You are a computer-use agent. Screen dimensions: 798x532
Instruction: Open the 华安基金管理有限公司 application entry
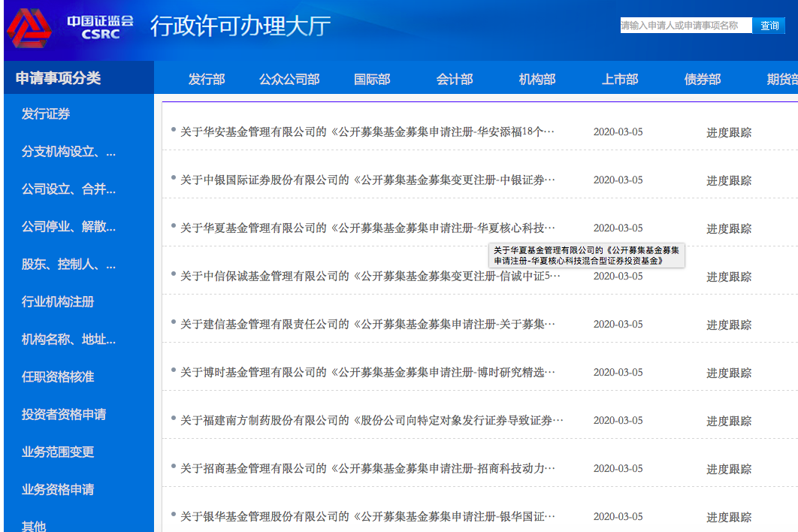(x=367, y=132)
